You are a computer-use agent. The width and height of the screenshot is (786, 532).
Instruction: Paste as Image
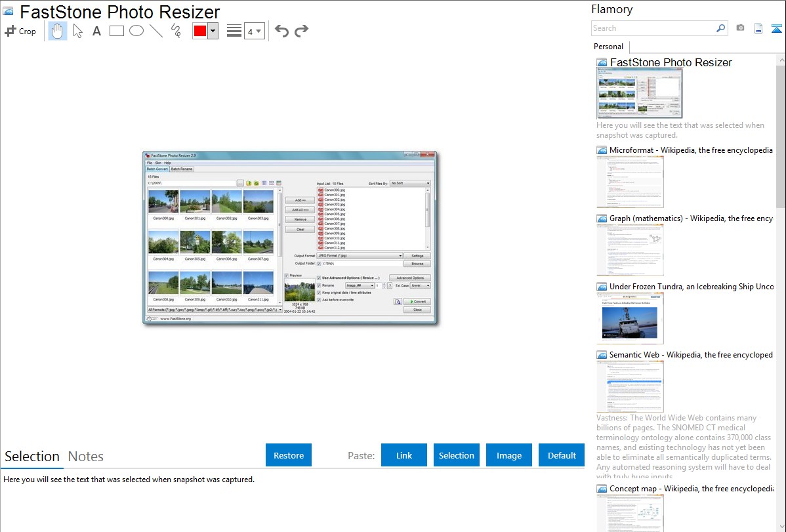(x=509, y=455)
